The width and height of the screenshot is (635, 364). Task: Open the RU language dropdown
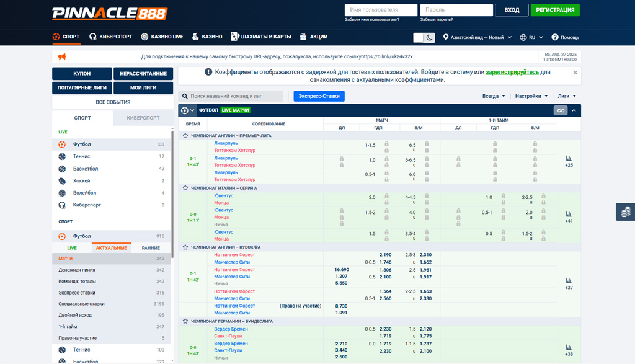(531, 37)
